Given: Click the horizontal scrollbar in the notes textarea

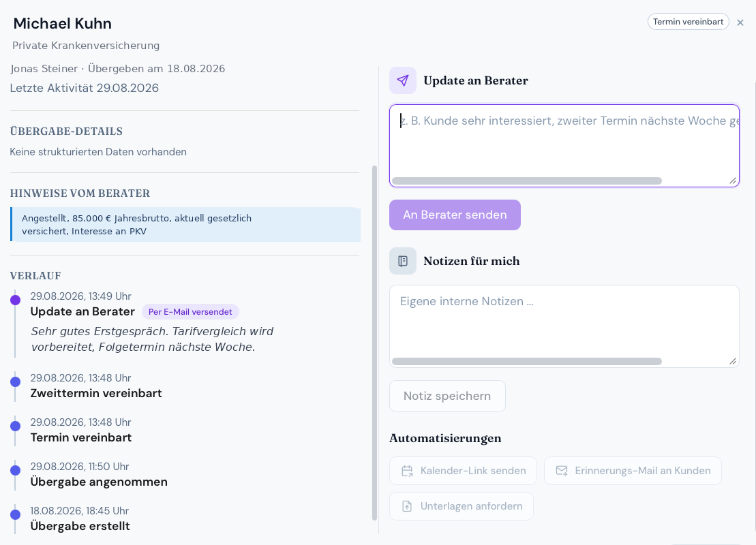Looking at the screenshot, I should [526, 362].
